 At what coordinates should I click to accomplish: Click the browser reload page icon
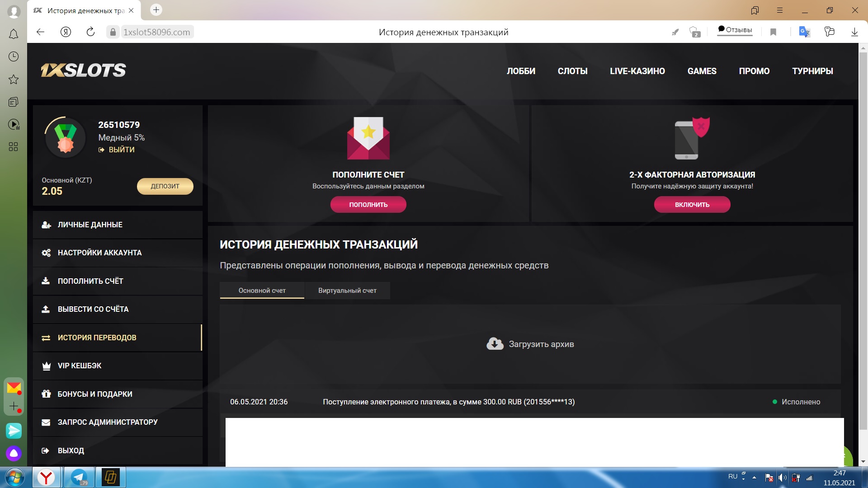pos(90,32)
